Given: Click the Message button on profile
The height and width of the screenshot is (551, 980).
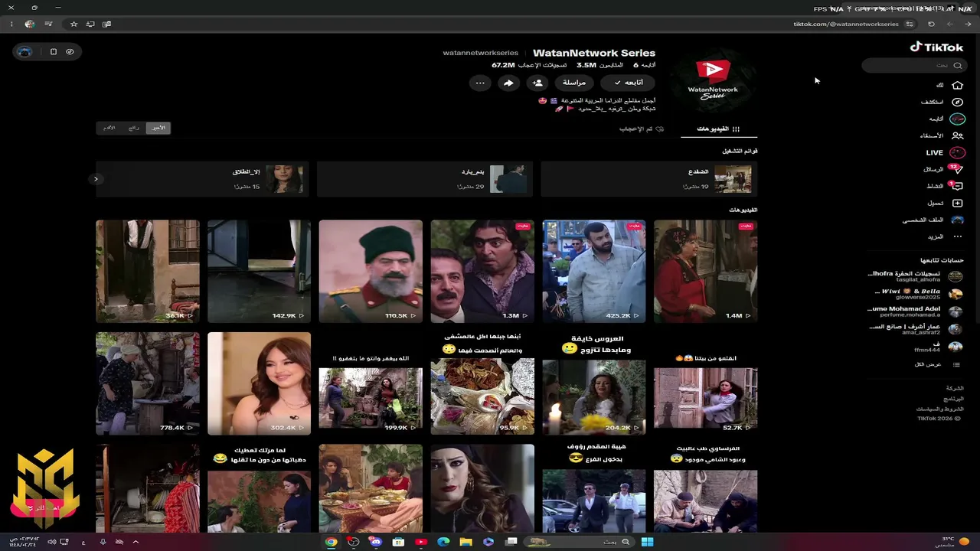Looking at the screenshot, I should (574, 83).
